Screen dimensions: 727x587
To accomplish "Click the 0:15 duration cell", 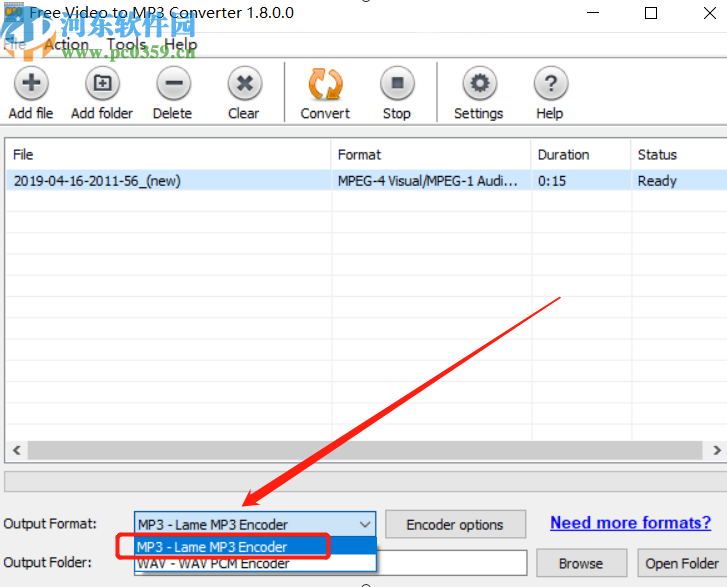I will 581,180.
